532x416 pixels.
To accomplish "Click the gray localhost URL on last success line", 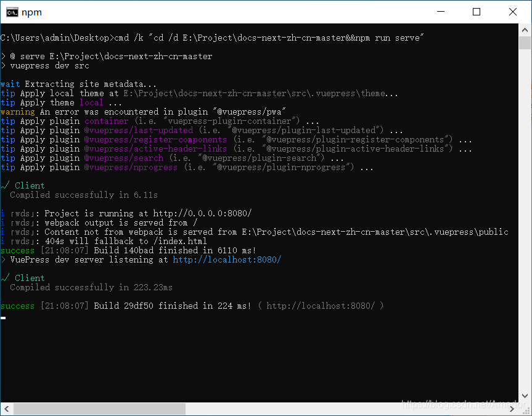I will 321,306.
